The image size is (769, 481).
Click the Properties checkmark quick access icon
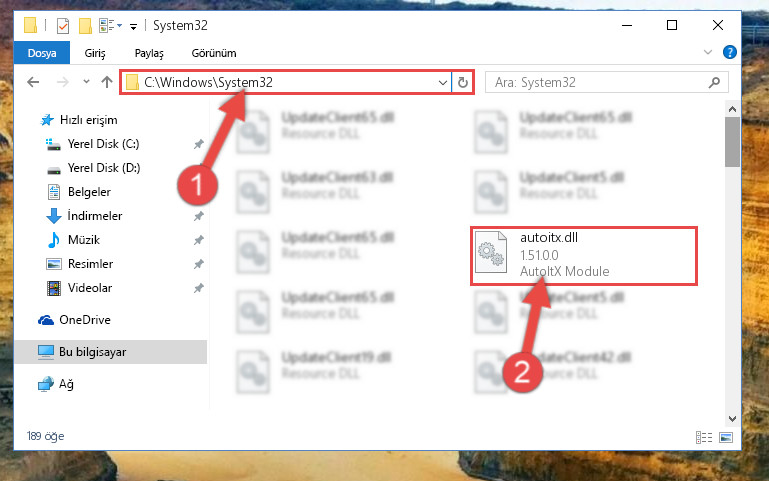click(63, 25)
